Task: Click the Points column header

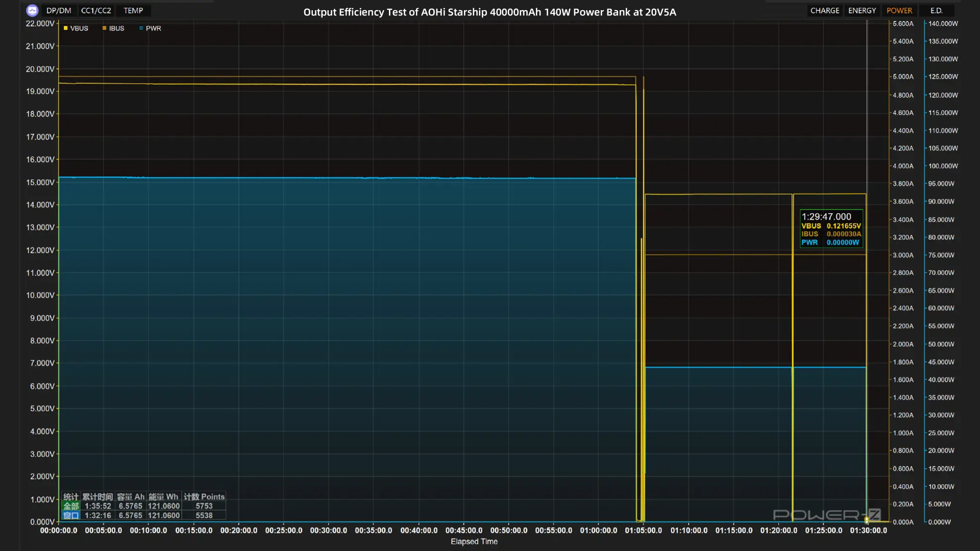Action: 204,497
